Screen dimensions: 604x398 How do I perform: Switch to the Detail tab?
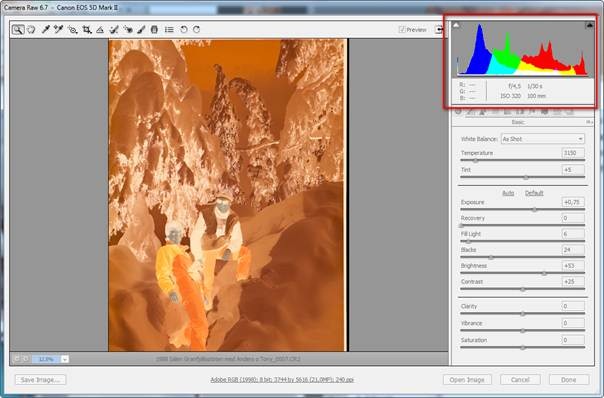[x=483, y=112]
